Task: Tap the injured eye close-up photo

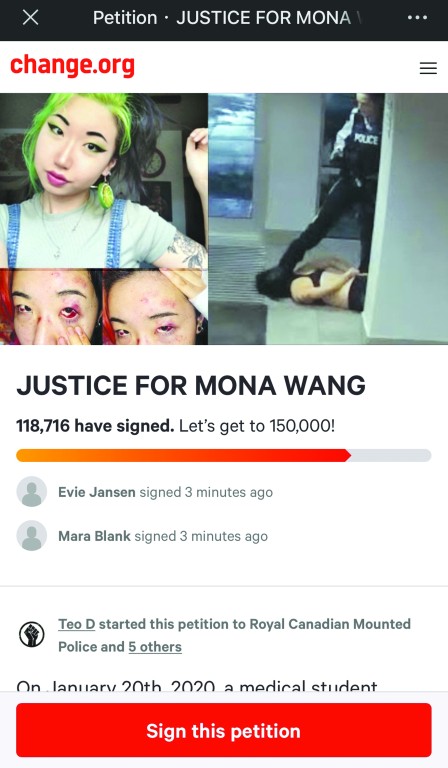Action: point(51,307)
